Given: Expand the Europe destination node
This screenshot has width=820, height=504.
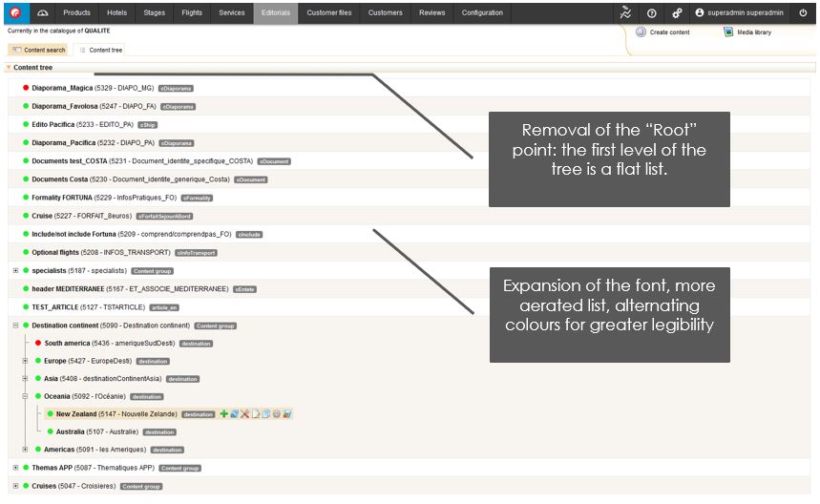Looking at the screenshot, I should 26,361.
